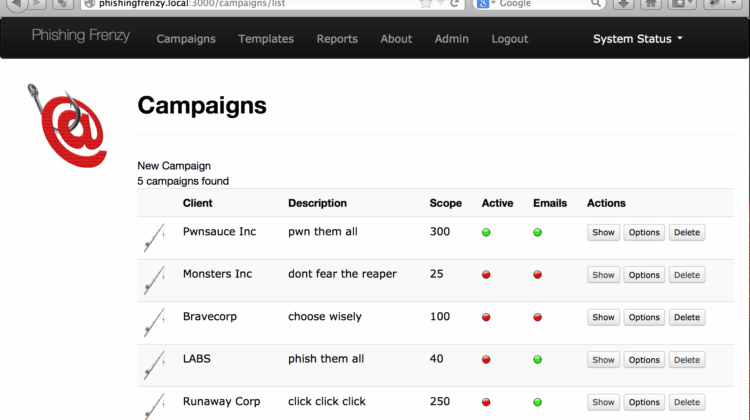Viewport: 750px width, 420px height.
Task: Click the Description column header
Action: (x=317, y=203)
